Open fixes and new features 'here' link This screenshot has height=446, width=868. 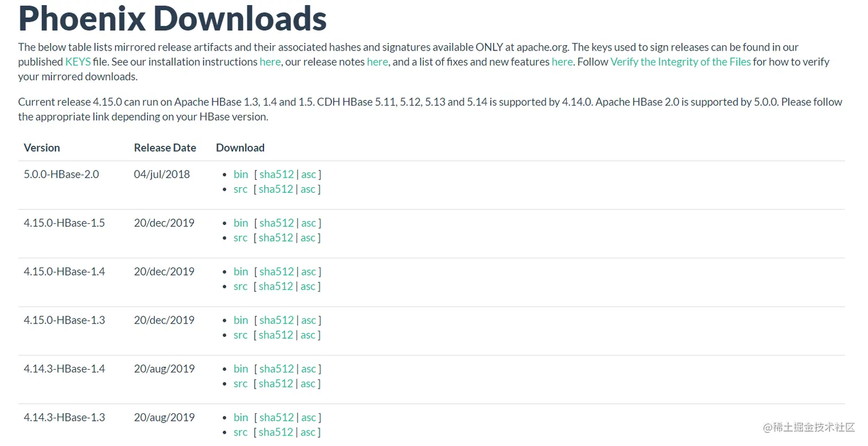pos(562,61)
